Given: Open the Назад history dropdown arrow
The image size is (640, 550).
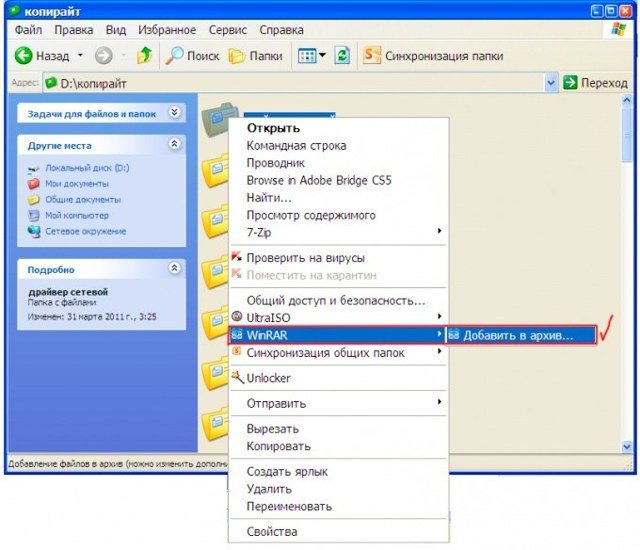Looking at the screenshot, I should (x=80, y=55).
